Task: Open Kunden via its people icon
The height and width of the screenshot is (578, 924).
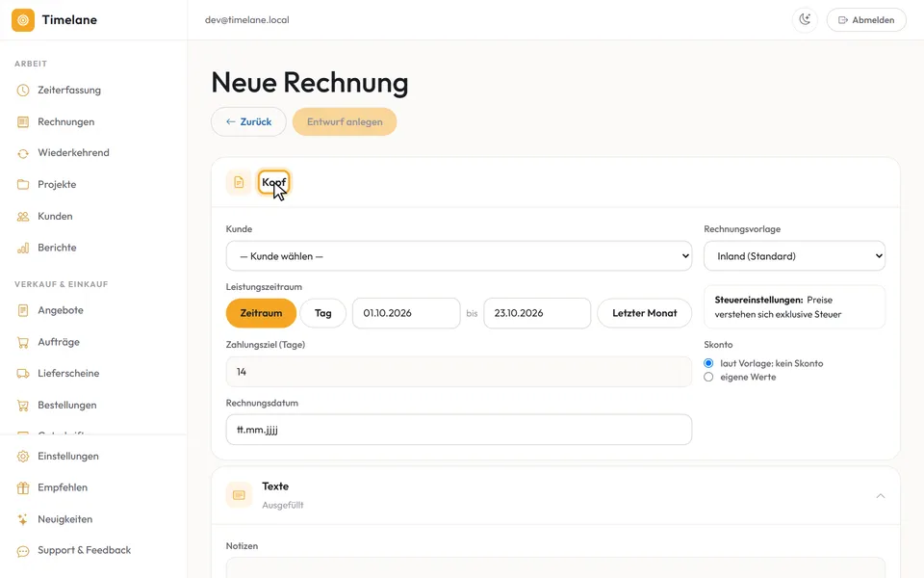Action: (23, 217)
